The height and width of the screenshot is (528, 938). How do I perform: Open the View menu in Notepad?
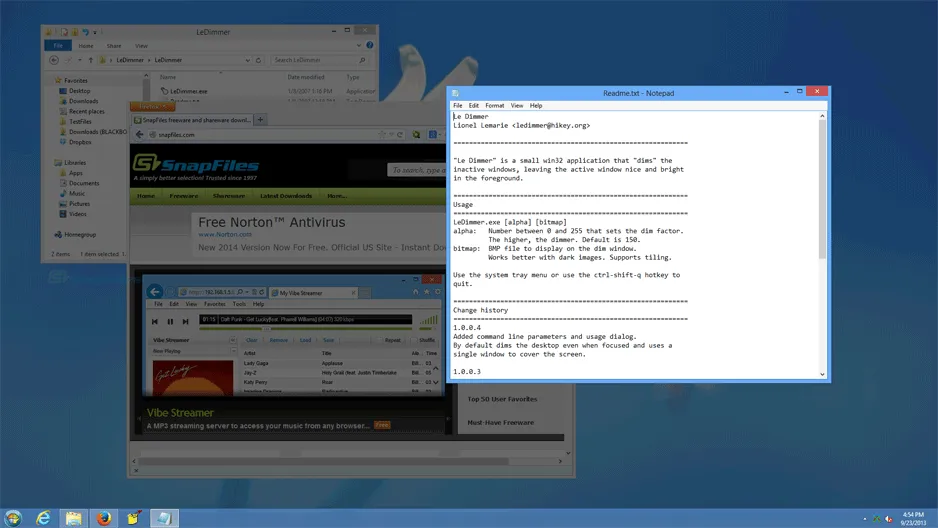517,105
